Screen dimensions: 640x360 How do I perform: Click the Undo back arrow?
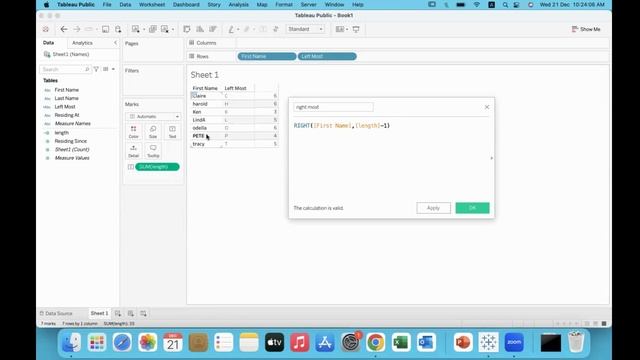click(64, 29)
